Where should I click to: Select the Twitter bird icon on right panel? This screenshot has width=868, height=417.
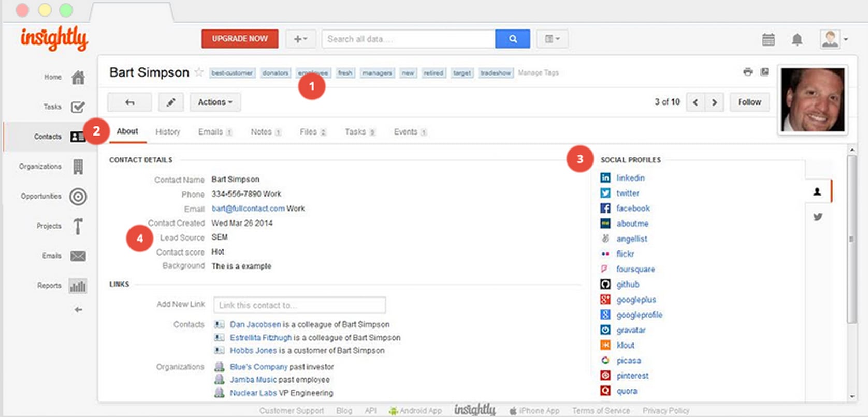(818, 217)
